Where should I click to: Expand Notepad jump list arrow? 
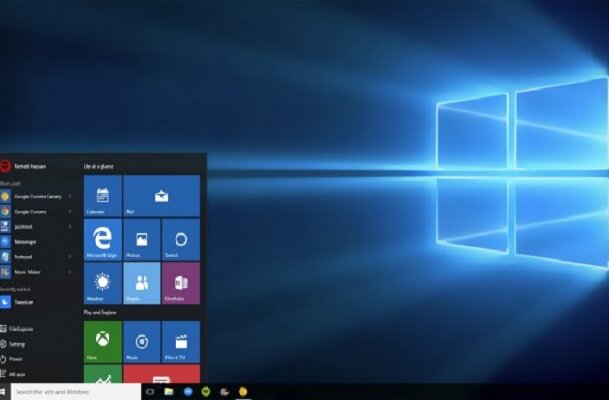[x=70, y=257]
